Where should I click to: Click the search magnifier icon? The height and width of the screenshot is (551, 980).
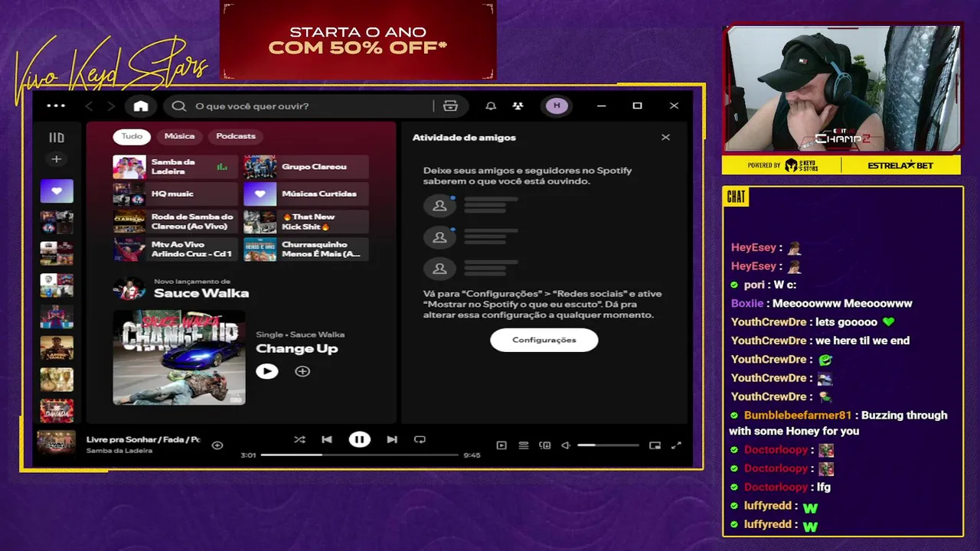pos(178,106)
